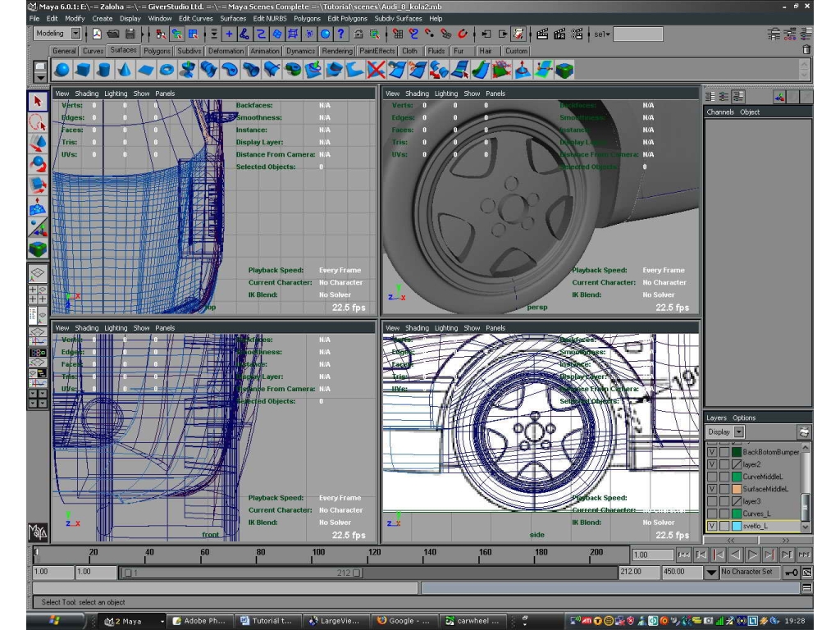Open Shading menu in persp viewport
Screen dimensions: 840x630
point(417,94)
